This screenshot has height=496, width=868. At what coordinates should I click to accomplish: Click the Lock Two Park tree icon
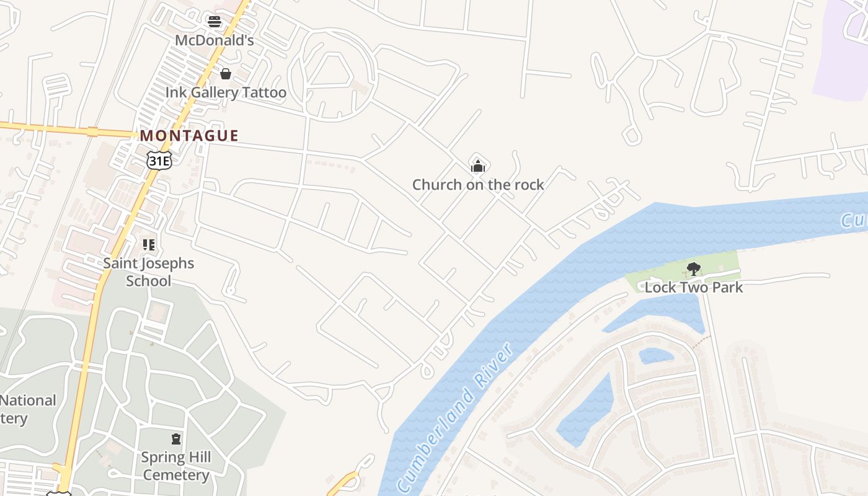(x=694, y=269)
